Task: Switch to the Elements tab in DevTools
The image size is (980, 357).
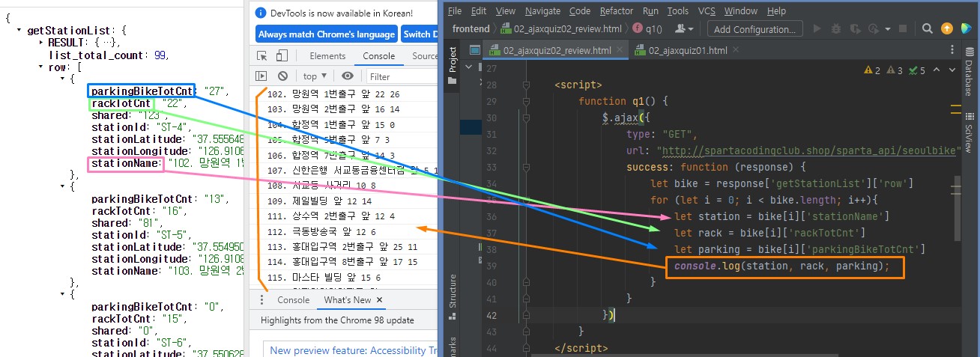Action: (x=327, y=56)
